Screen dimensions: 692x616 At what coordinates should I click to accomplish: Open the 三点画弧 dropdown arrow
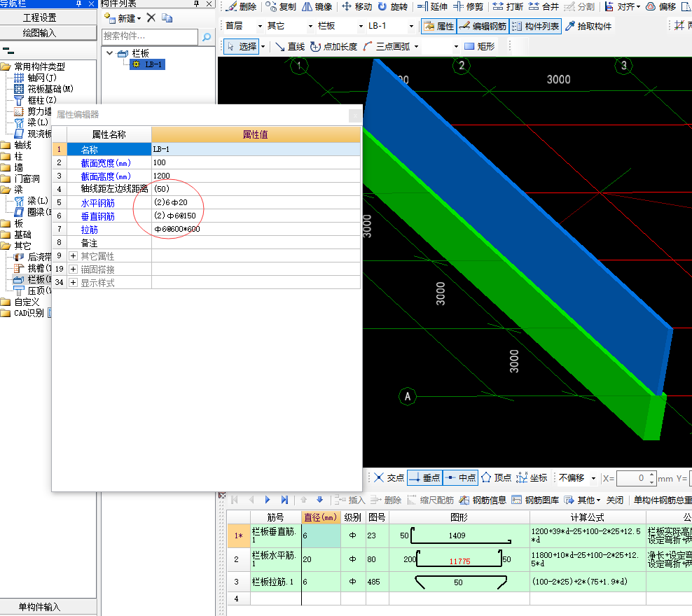pos(416,46)
